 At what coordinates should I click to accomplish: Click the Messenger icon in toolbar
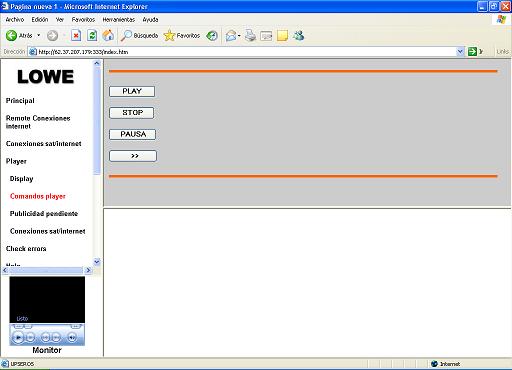click(x=299, y=35)
